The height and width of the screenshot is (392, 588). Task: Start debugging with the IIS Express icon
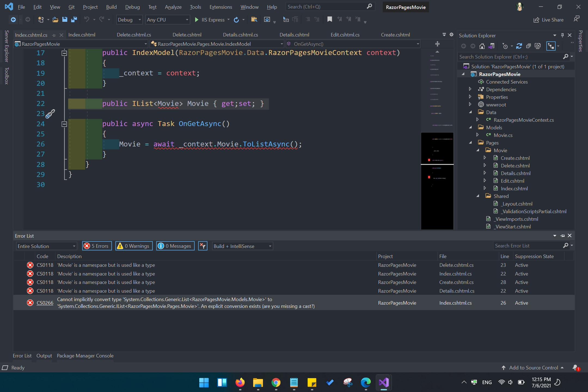click(197, 20)
